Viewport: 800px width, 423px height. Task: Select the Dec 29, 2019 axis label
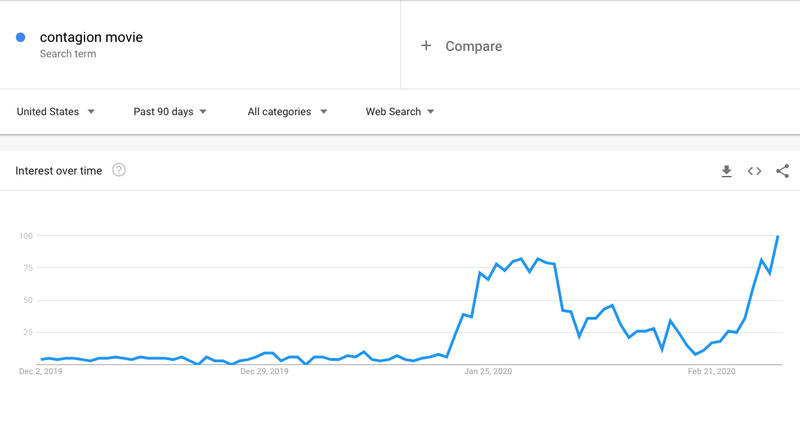click(x=265, y=371)
